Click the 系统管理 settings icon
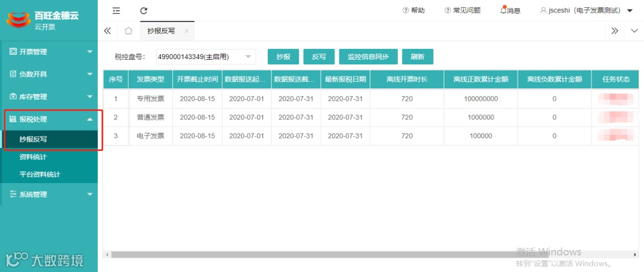Image resolution: width=644 pixels, height=272 pixels. click(13, 194)
